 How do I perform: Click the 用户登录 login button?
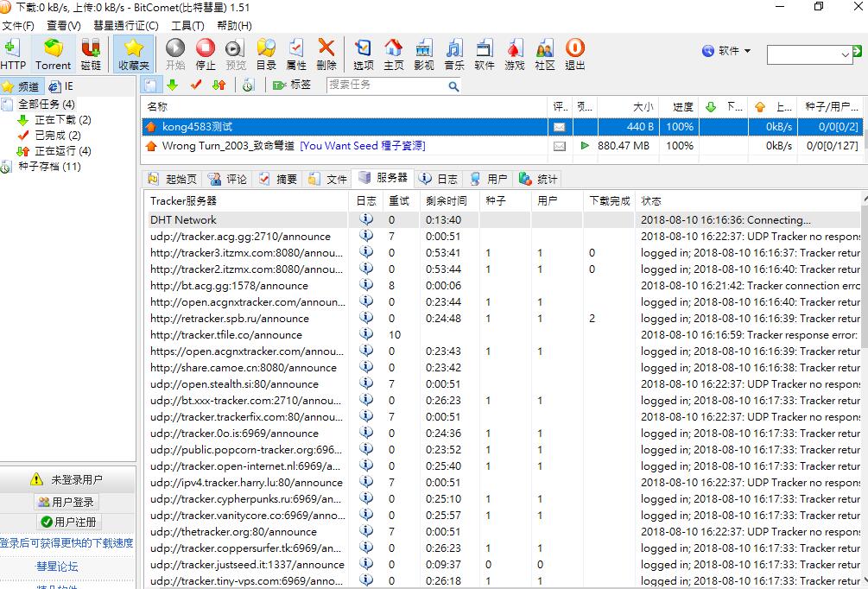pos(67,502)
